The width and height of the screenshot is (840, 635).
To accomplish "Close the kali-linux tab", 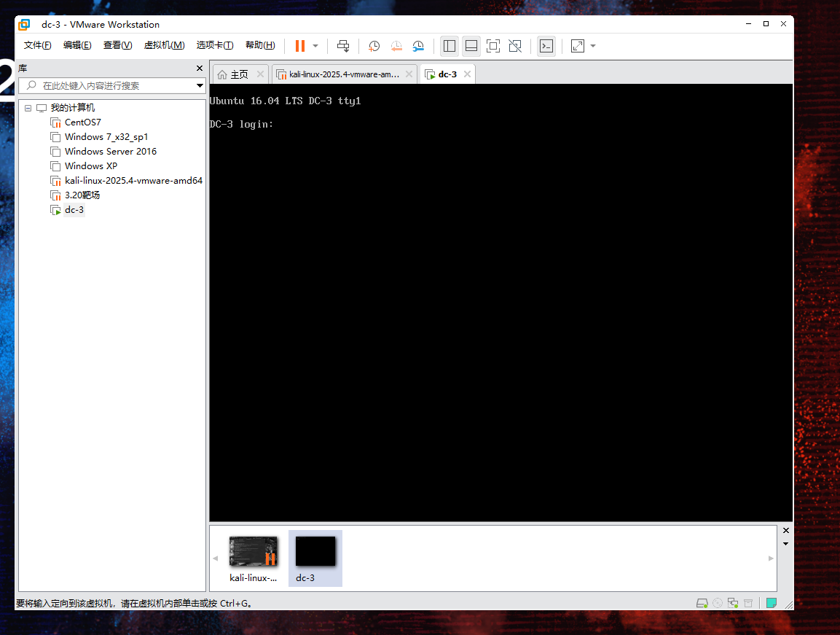I will (x=409, y=74).
